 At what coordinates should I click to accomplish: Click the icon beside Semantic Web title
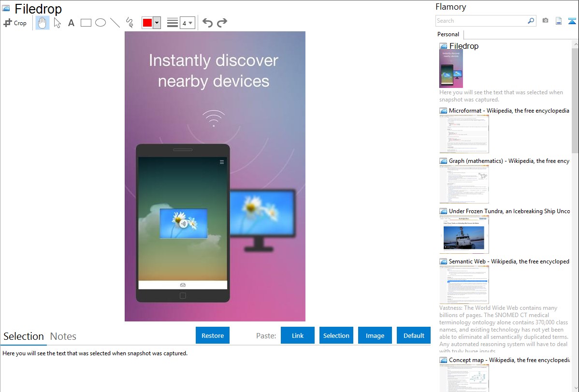444,261
